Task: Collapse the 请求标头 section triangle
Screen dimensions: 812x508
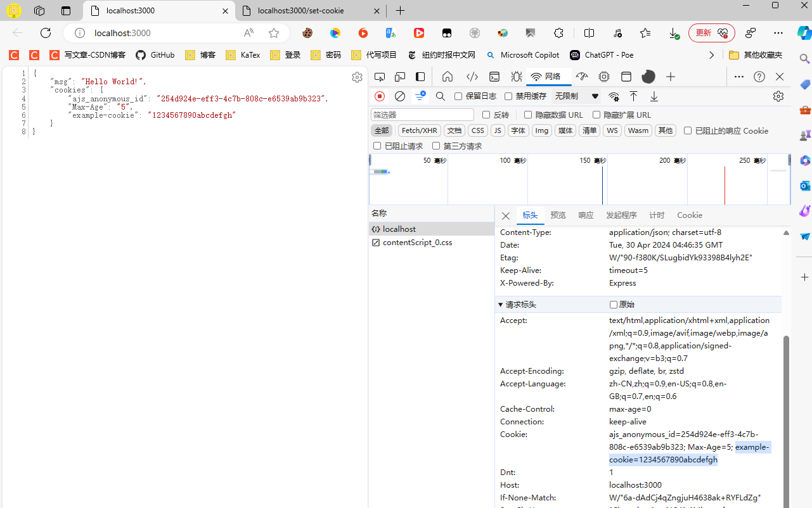Action: (x=501, y=305)
